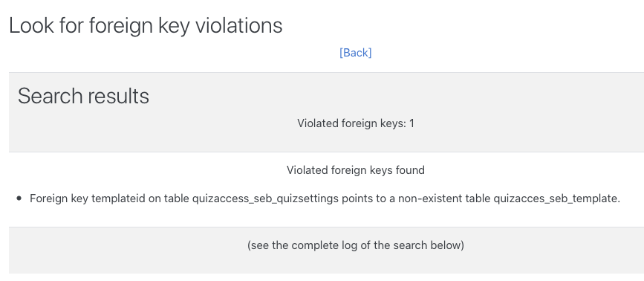Click the missing table name quizacces_seb_template

point(556,198)
